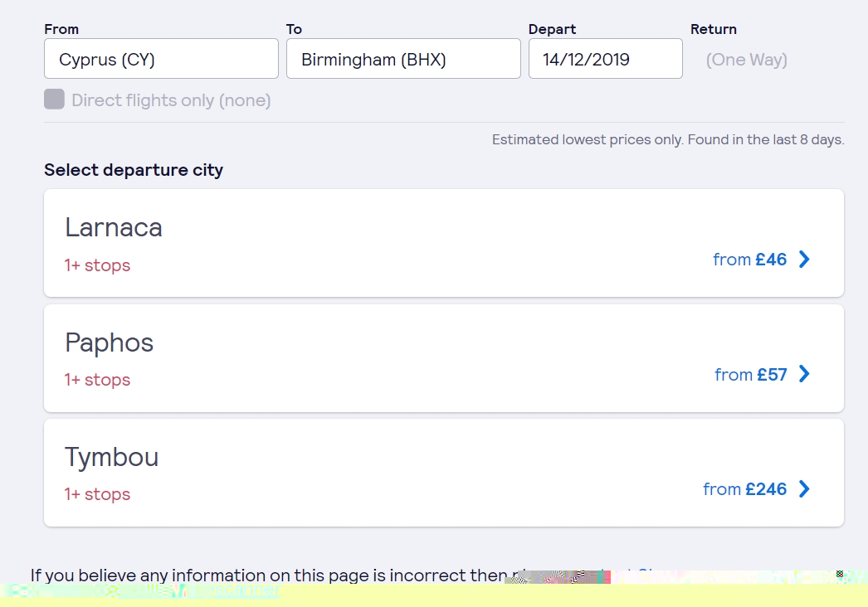The image size is (868, 607).
Task: Click the 'from £57' price
Action: tap(750, 375)
